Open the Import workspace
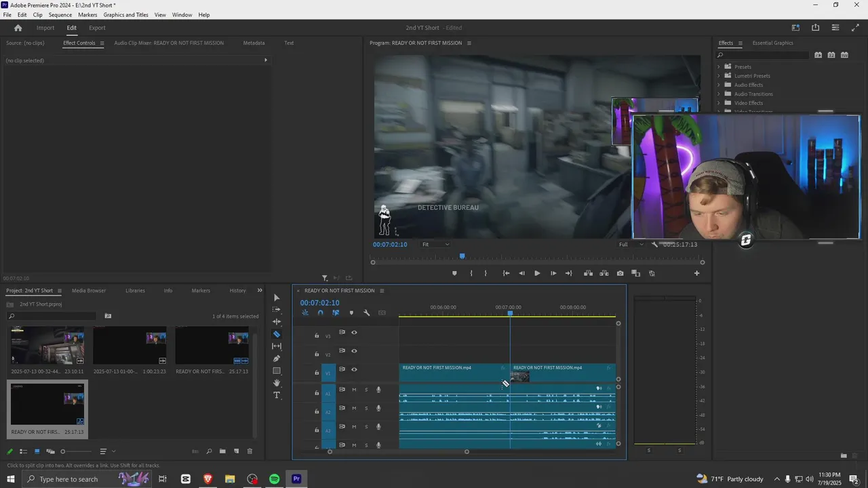The height and width of the screenshot is (488, 868). pos(45,28)
